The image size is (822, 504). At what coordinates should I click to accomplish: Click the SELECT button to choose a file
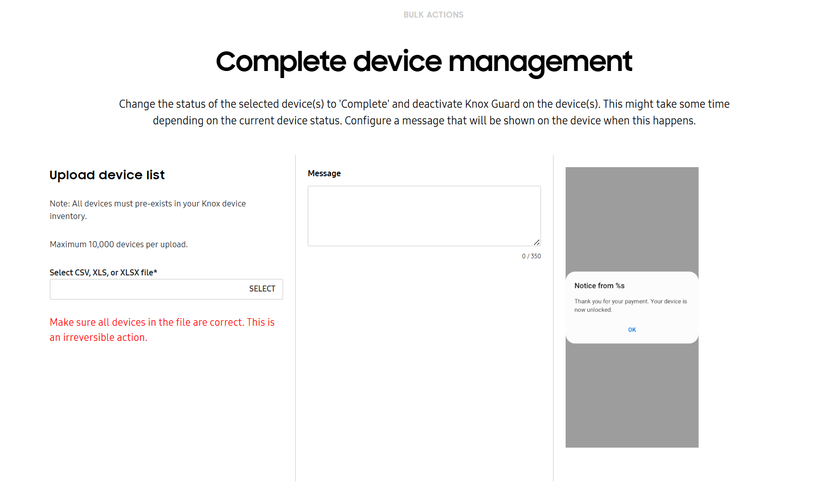pos(262,289)
